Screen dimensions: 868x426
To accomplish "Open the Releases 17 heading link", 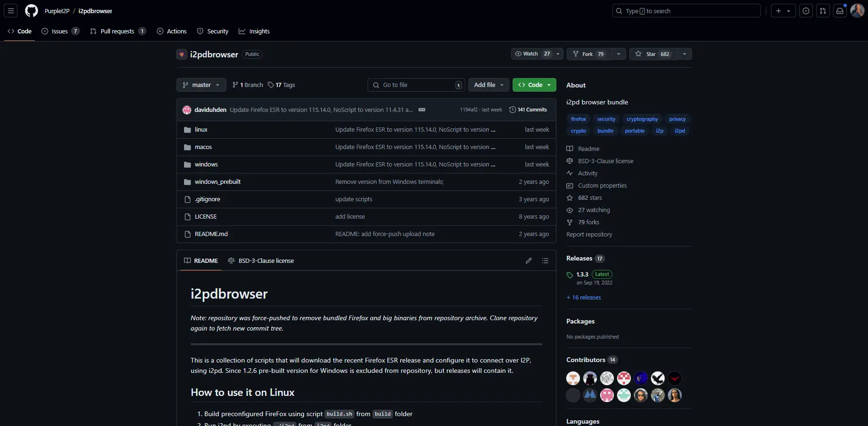I will 585,258.
